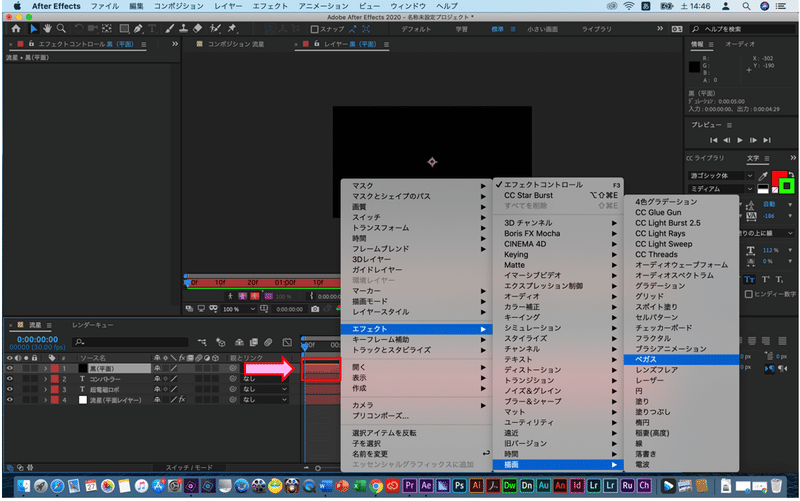The width and height of the screenshot is (800, 501).
Task: Select the Zoom magnifier tool
Action: (x=61, y=29)
